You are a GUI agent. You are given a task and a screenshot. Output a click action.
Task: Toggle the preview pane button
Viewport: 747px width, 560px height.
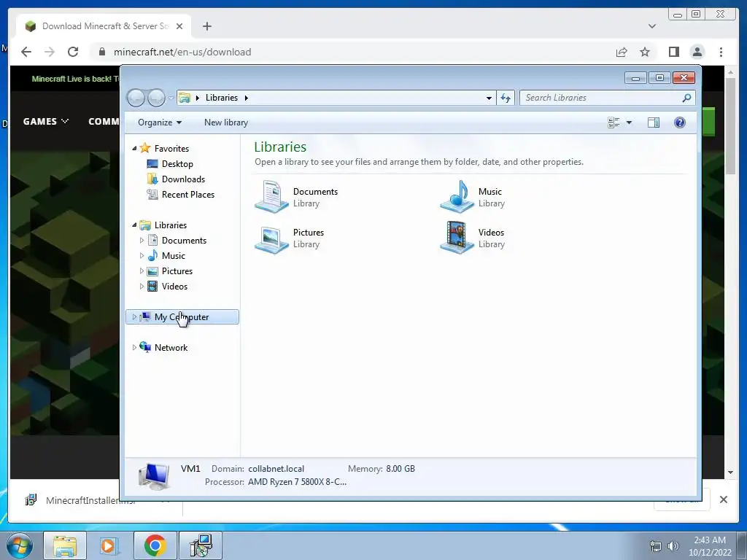point(654,122)
